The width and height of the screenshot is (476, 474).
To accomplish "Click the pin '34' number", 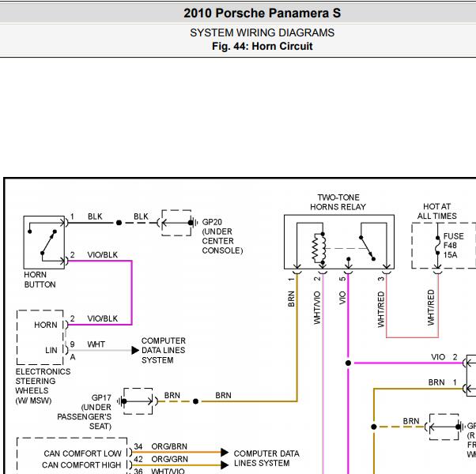I will tap(138, 446).
